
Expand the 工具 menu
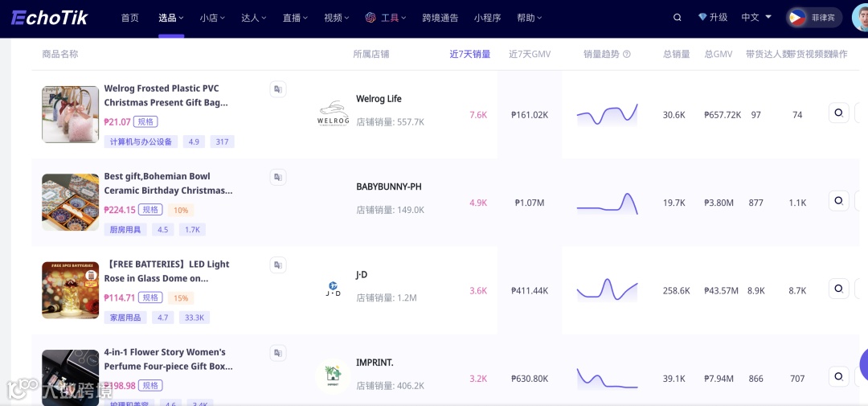click(x=394, y=18)
